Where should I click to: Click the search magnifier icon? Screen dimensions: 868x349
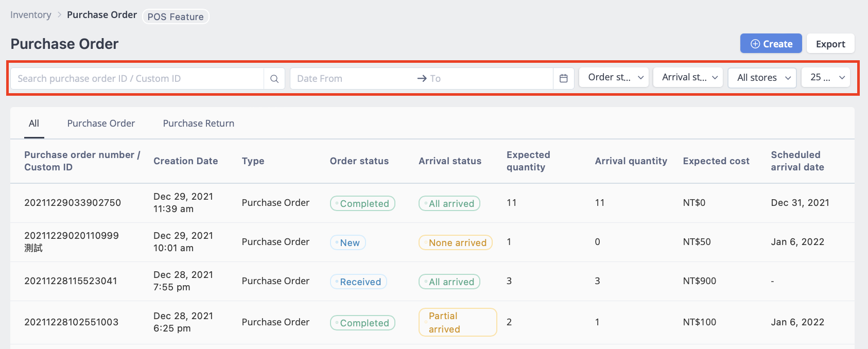pos(274,79)
